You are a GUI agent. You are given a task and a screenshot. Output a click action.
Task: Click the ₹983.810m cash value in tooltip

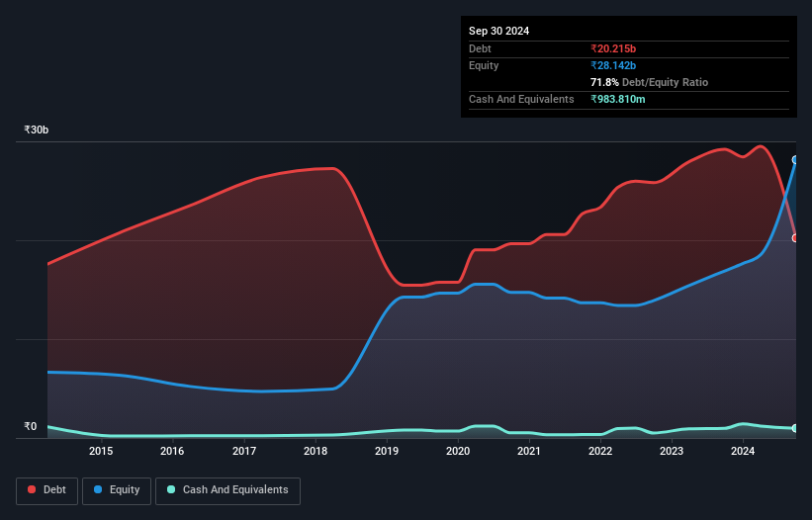[x=618, y=99]
